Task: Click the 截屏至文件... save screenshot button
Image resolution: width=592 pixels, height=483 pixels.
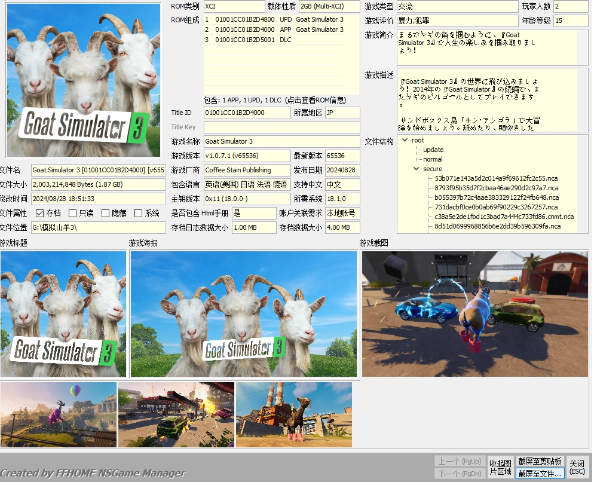Action: click(x=540, y=473)
